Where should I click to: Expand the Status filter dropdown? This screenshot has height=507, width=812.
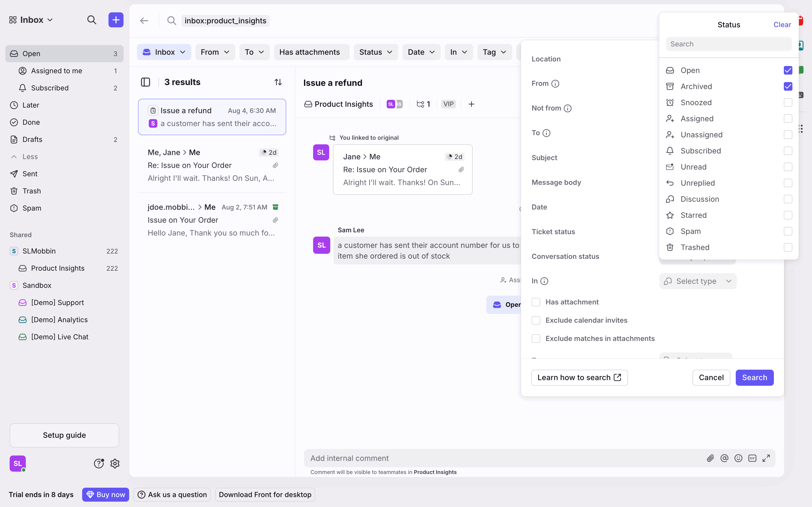point(375,52)
